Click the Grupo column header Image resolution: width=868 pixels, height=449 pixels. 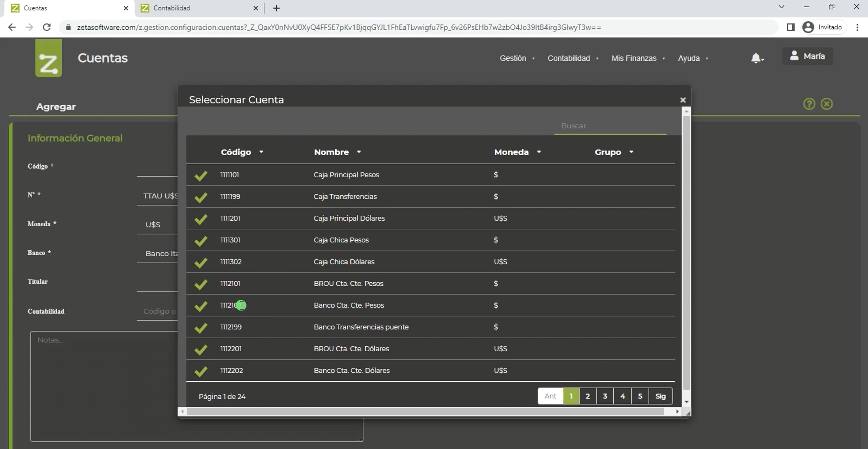(608, 152)
